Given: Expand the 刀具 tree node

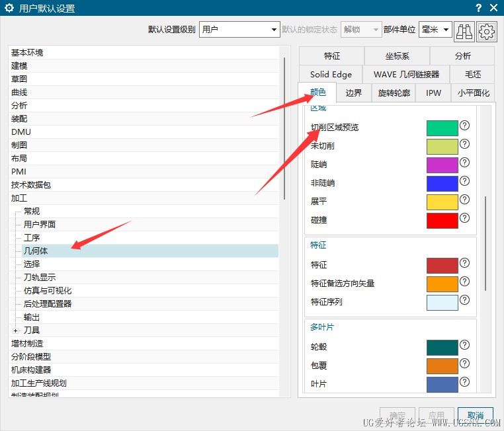Looking at the screenshot, I should click(x=15, y=331).
